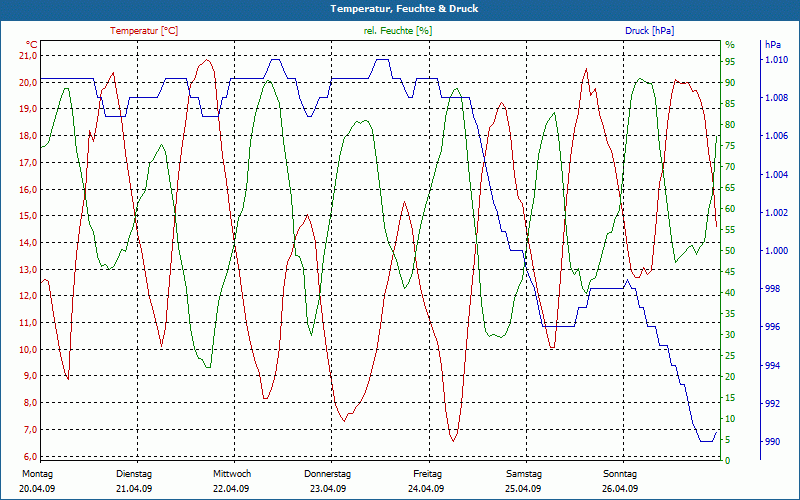This screenshot has width=800, height=500.
Task: Click the "75" humidity axis value
Action: 730,146
